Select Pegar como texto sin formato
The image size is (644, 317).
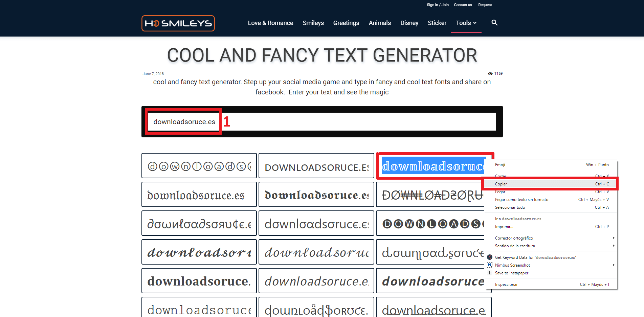[x=551, y=200]
